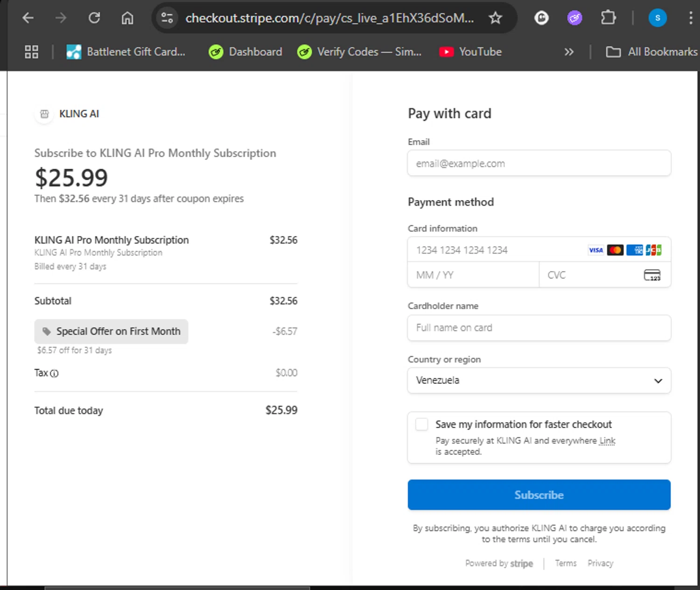Go back to the previous page
Screen dimensions: 700x590
28,18
